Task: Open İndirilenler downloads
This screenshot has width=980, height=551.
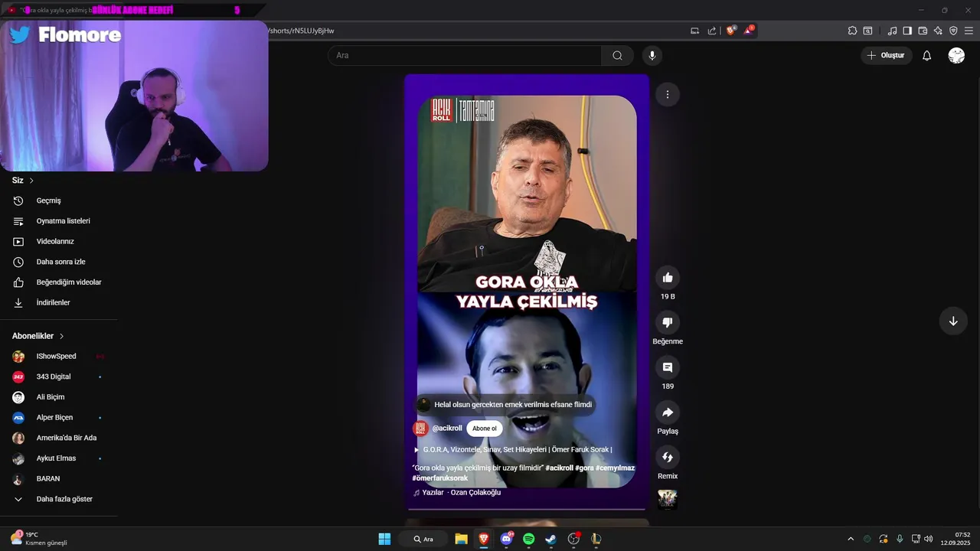Action: (x=59, y=302)
